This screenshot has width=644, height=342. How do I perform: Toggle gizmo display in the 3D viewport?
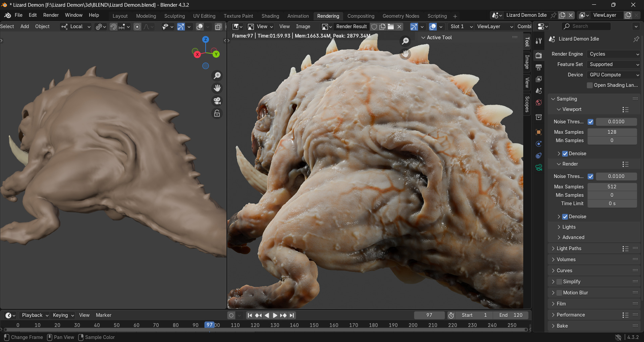(x=181, y=26)
